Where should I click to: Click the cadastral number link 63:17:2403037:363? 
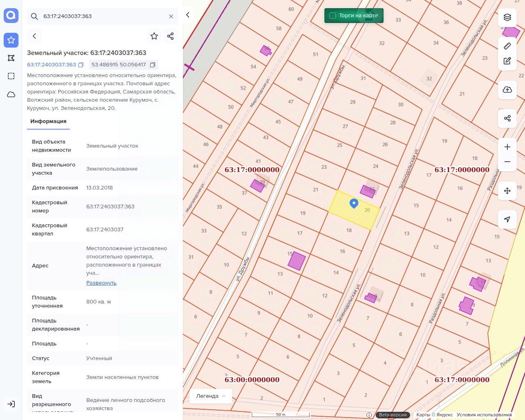[52, 65]
